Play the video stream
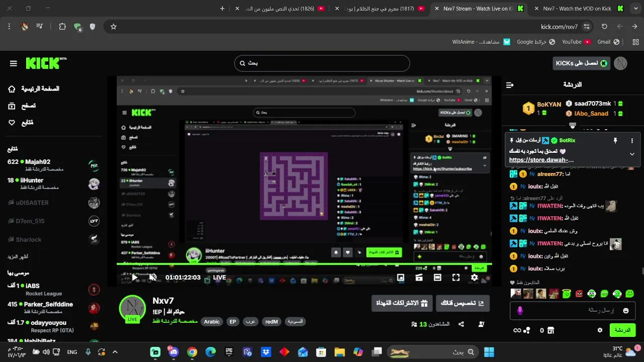 click(134, 277)
